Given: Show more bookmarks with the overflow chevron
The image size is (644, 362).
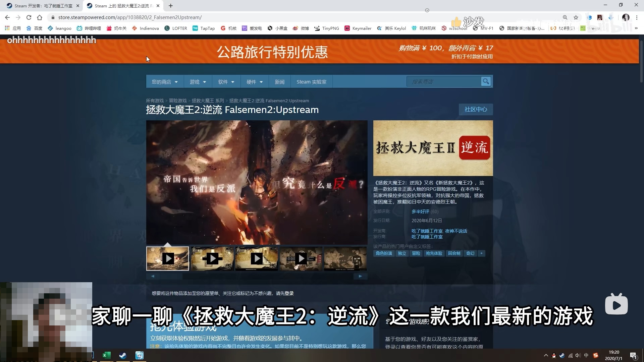Looking at the screenshot, I should tap(636, 28).
